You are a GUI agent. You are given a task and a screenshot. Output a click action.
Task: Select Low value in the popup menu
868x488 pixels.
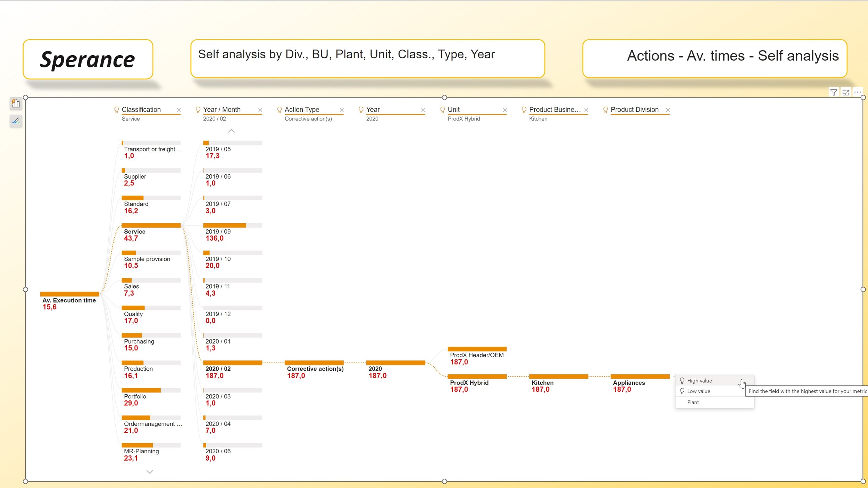click(698, 391)
